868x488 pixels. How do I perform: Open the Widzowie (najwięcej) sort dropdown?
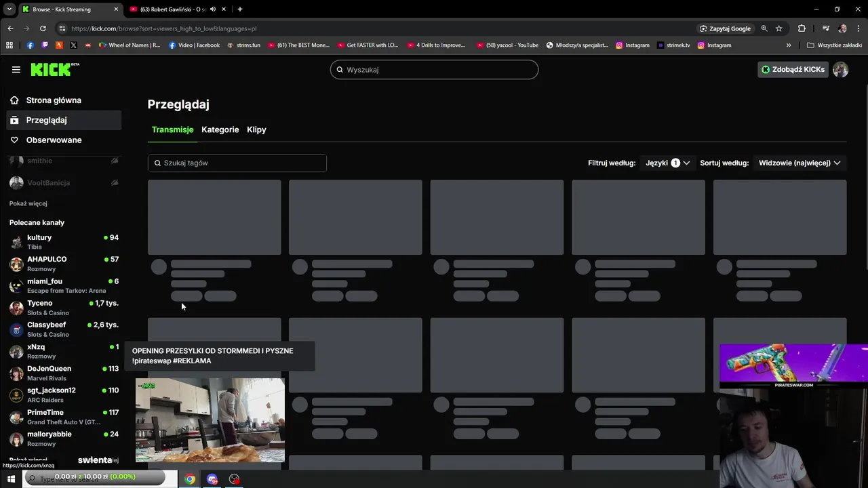click(800, 163)
